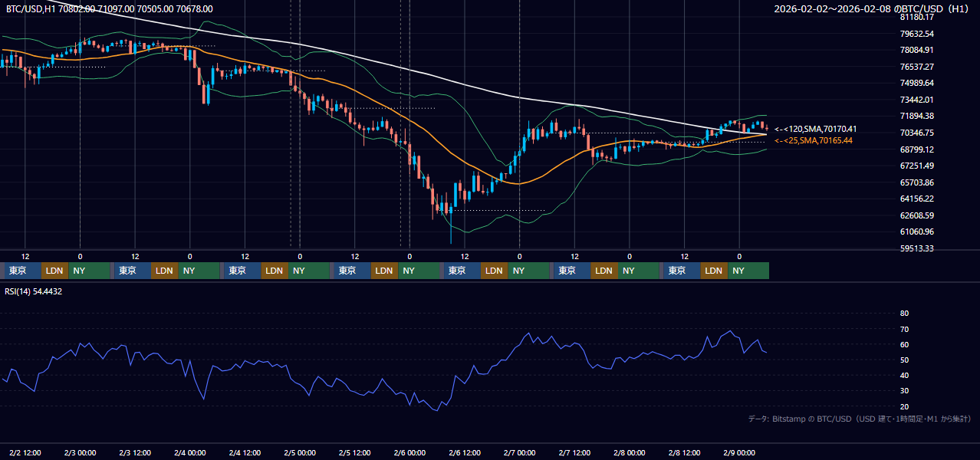Viewport: 980px width, 460px height.
Task: Click the 2/6 12:00 date label
Action: click(x=465, y=453)
